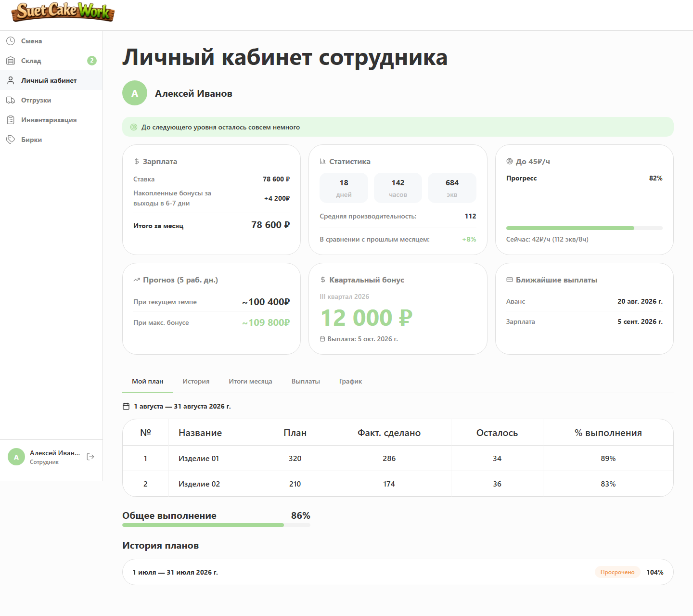Click the 89% completion cell
Image resolution: width=693 pixels, height=616 pixels.
[x=608, y=458]
